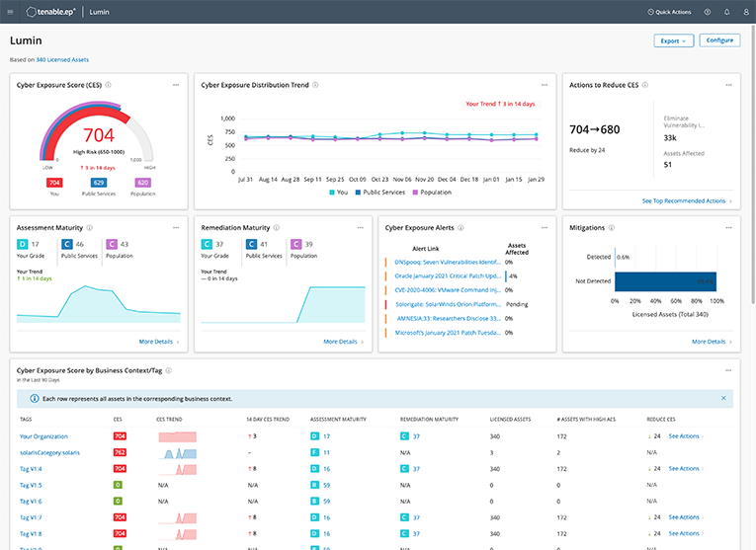Open the DNSpooq alert link
This screenshot has height=550, width=756.
[448, 262]
